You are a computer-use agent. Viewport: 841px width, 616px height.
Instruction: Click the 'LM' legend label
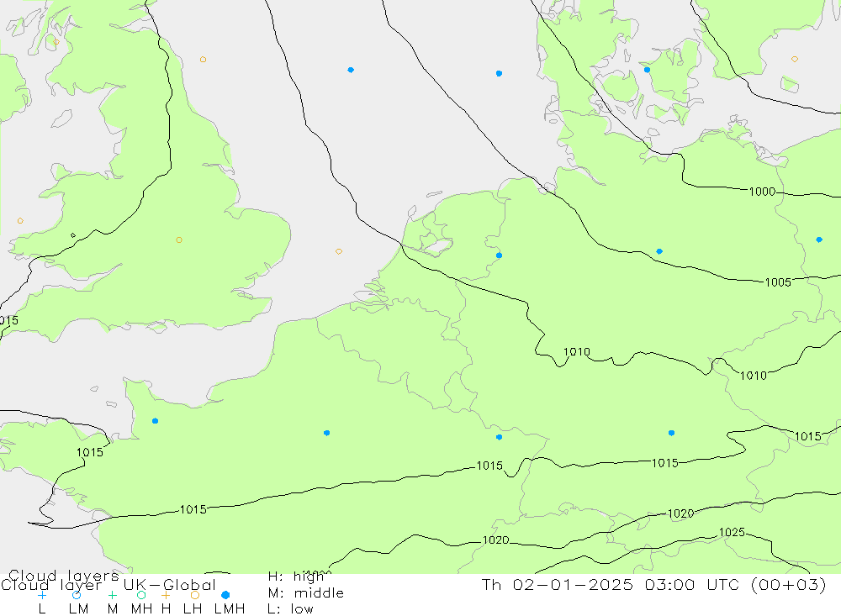79,609
